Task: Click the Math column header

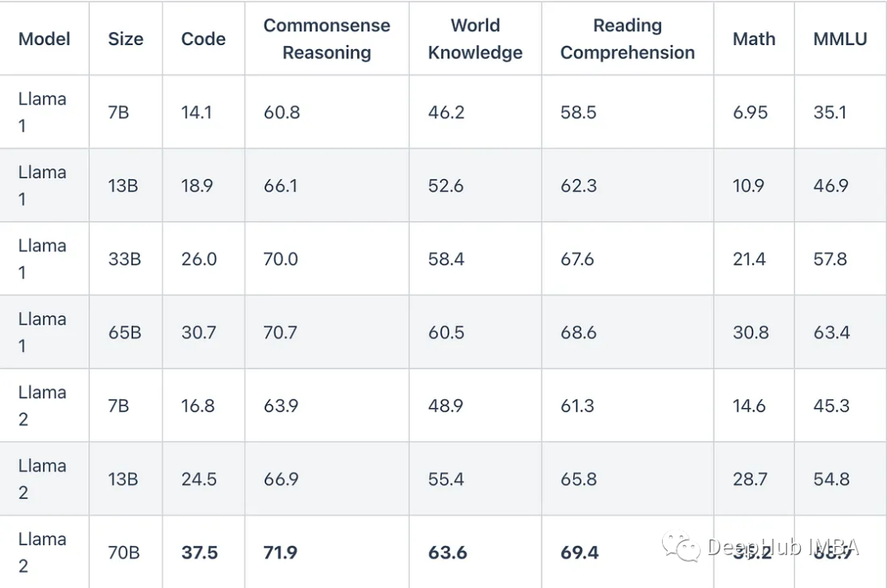Action: (x=754, y=39)
